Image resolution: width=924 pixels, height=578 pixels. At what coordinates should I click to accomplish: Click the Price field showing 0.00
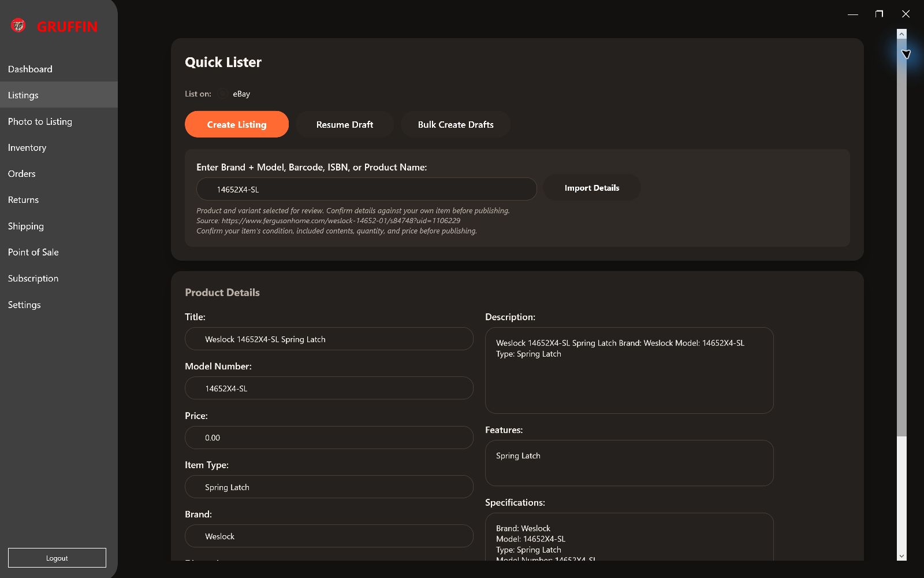(329, 438)
